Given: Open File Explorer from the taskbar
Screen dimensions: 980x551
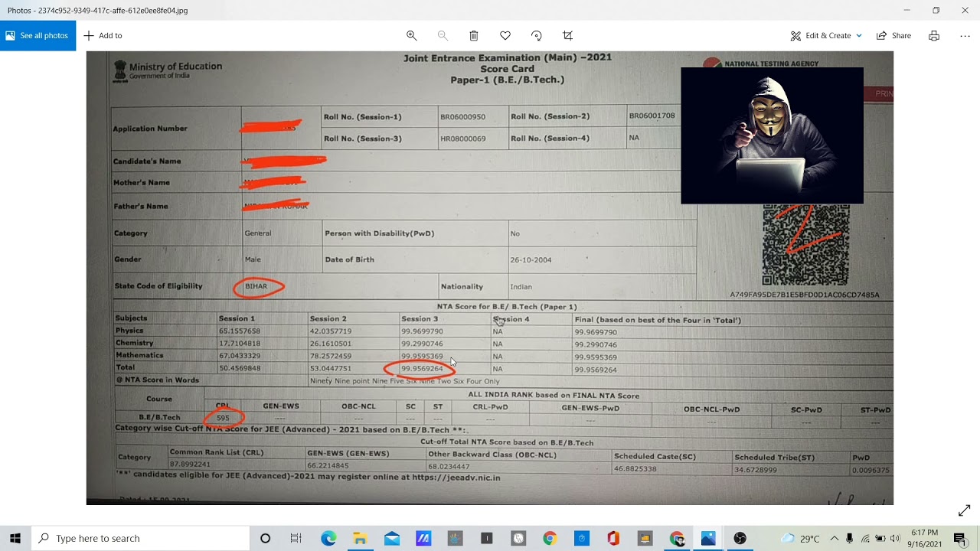Looking at the screenshot, I should tap(360, 538).
